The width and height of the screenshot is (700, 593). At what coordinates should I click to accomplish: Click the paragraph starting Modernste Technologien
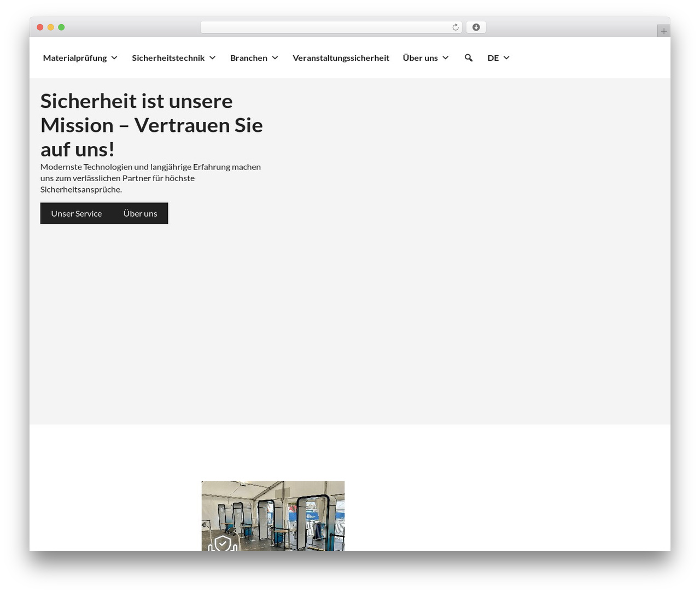[x=150, y=178]
